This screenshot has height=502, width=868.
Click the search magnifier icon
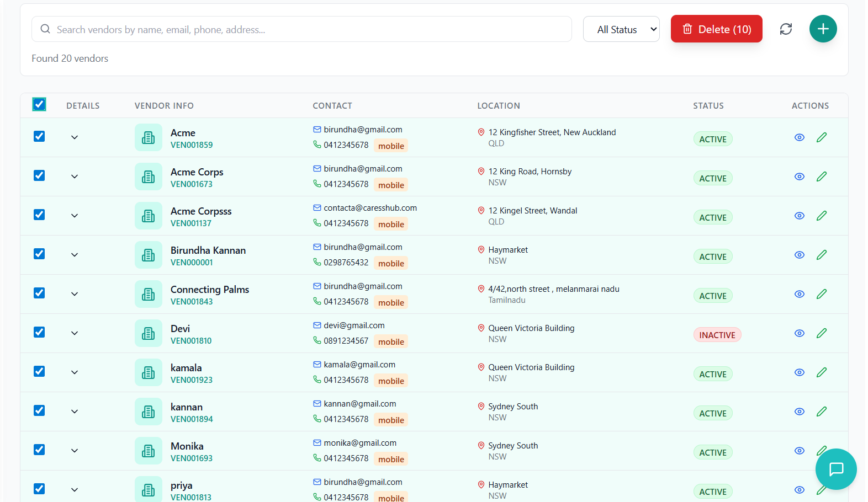pos(45,29)
